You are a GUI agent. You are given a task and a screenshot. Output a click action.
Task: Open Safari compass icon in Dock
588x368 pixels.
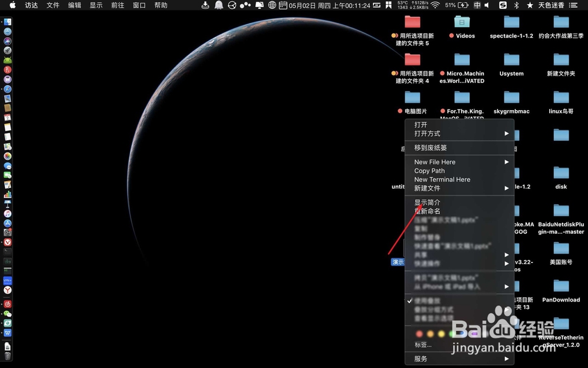[x=8, y=89]
